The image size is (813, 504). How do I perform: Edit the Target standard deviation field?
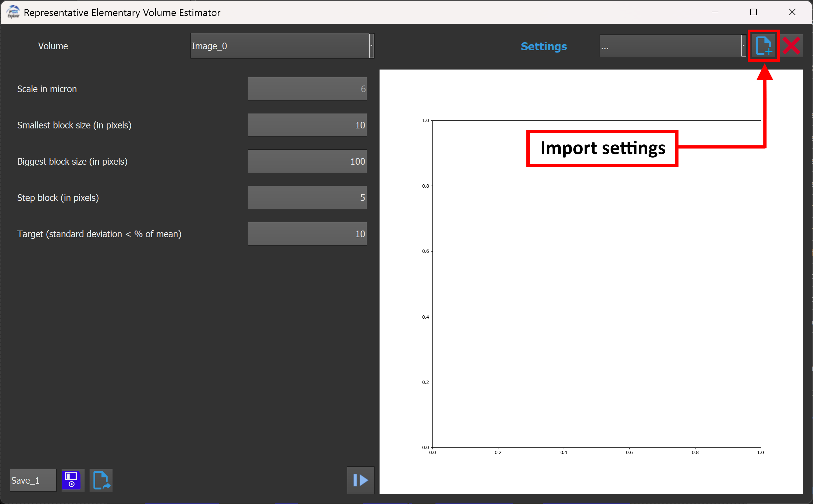pos(307,233)
